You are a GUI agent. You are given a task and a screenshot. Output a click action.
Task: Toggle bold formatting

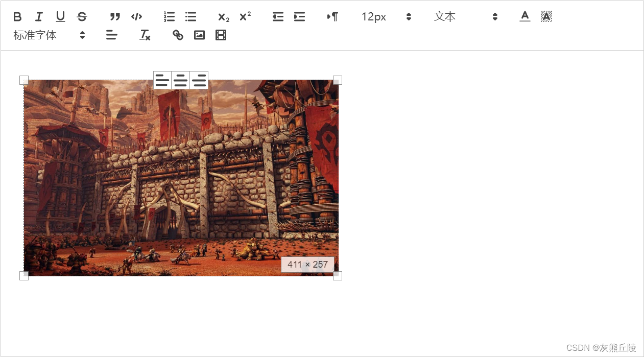click(17, 17)
